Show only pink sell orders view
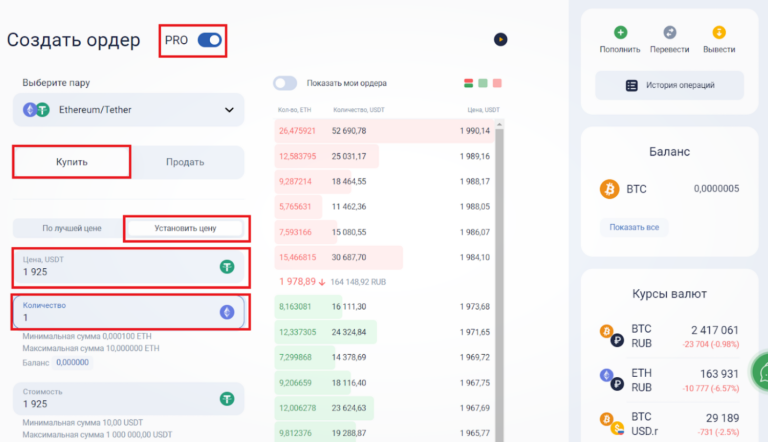This screenshot has height=442, width=768. pos(497,83)
